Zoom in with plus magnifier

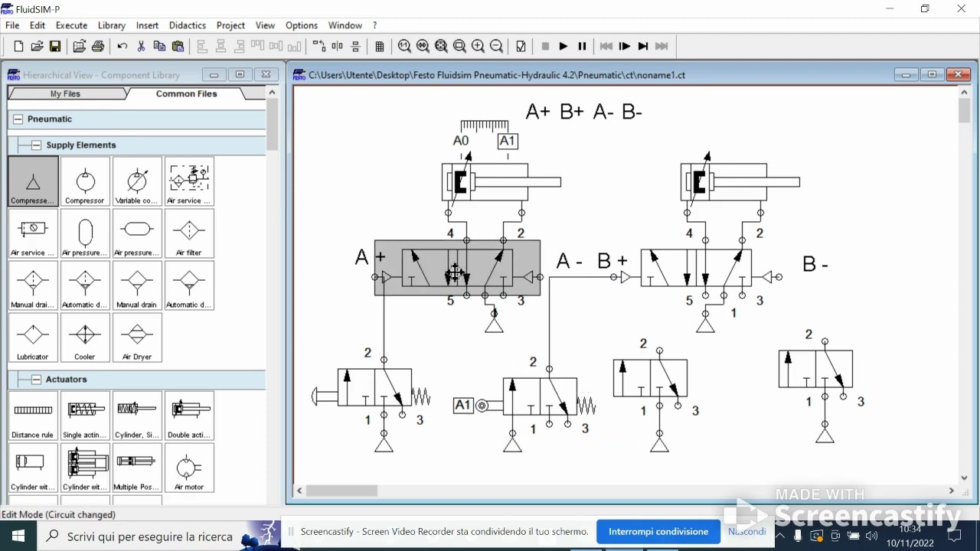point(478,47)
